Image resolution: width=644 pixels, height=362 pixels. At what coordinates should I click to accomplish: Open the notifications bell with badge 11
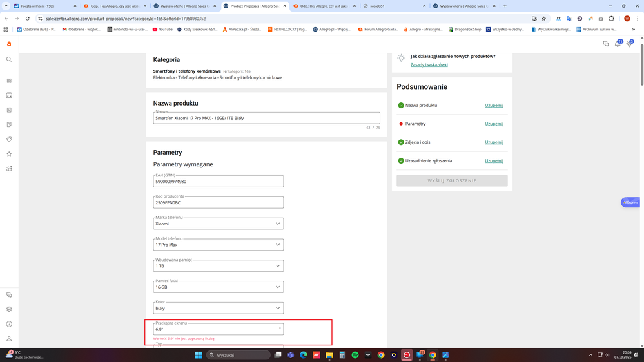(x=618, y=44)
